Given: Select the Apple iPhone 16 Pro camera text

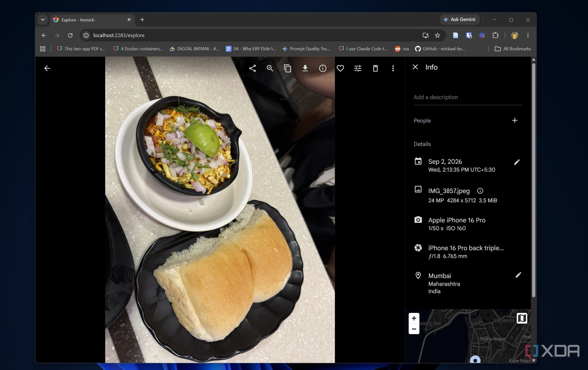Looking at the screenshot, I should coord(457,220).
